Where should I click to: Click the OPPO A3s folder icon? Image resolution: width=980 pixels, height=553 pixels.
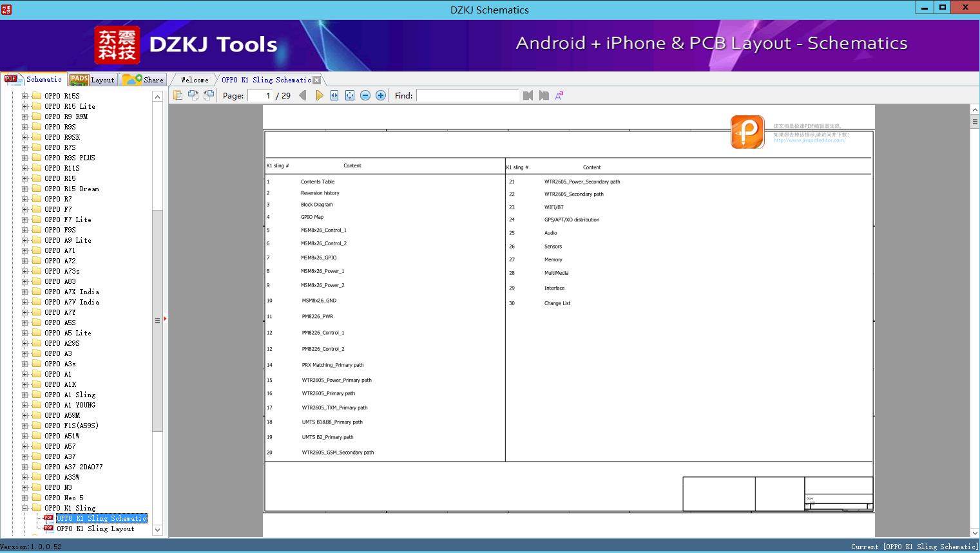click(x=37, y=364)
